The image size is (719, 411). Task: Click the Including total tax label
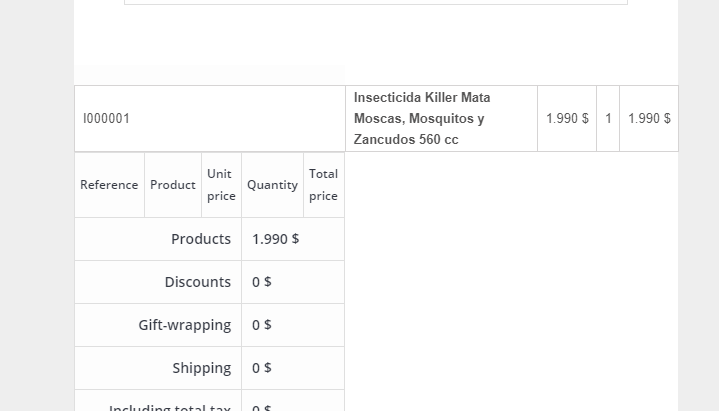tap(170, 405)
